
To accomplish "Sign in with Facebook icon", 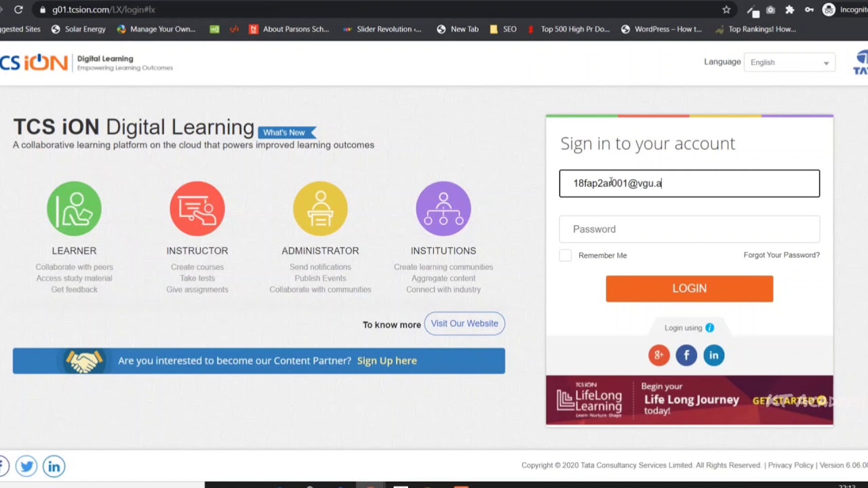I will coord(686,355).
